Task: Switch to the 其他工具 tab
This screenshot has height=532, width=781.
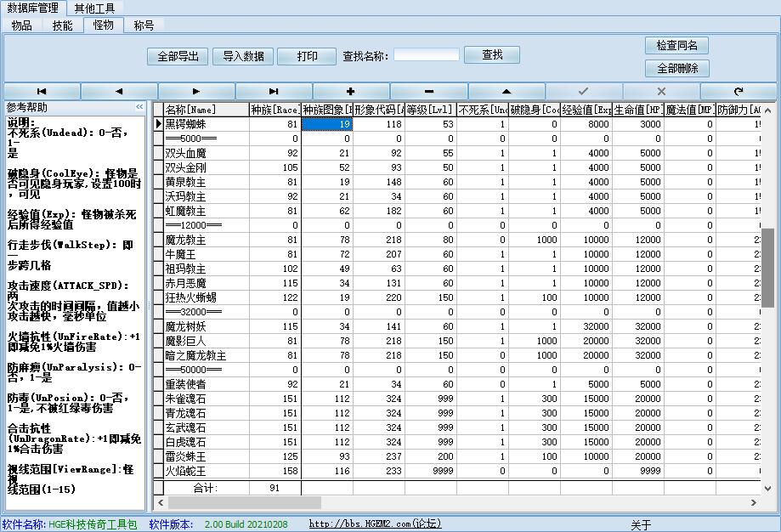Action: (94, 8)
